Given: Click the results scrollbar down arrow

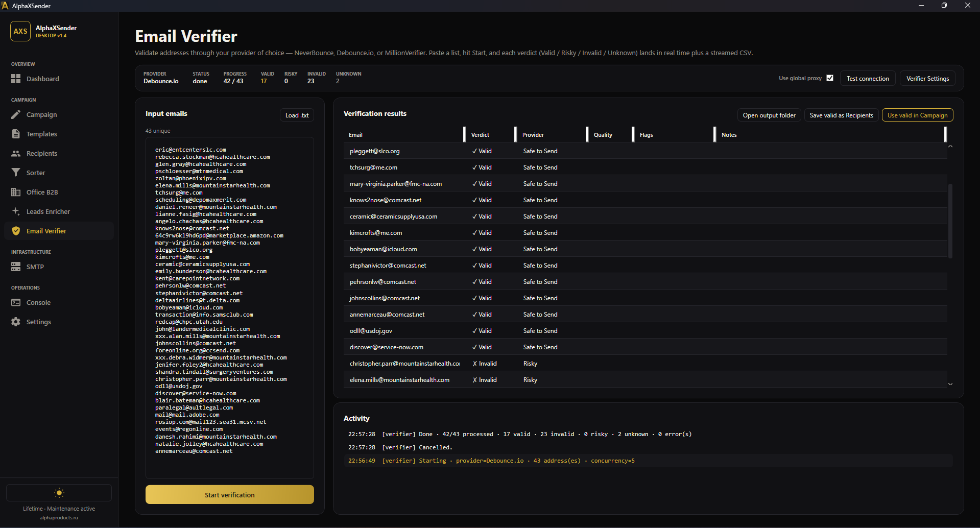Looking at the screenshot, I should [950, 384].
